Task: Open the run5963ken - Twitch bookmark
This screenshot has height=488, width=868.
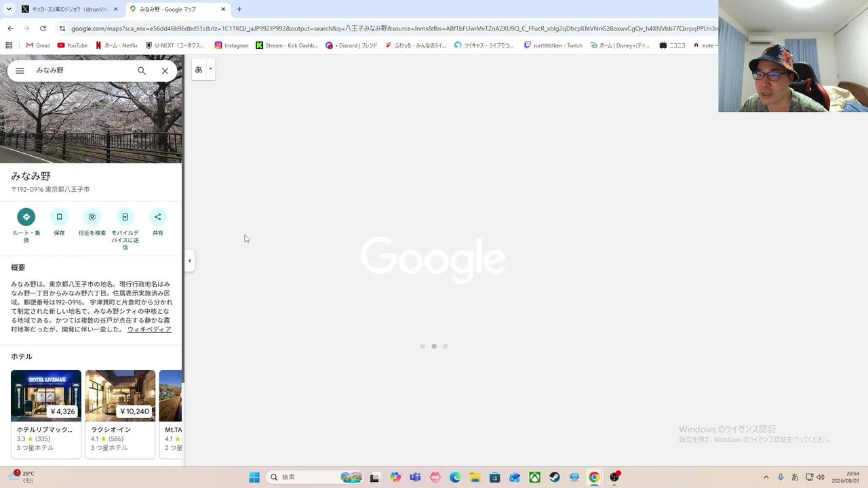Action: [x=553, y=45]
